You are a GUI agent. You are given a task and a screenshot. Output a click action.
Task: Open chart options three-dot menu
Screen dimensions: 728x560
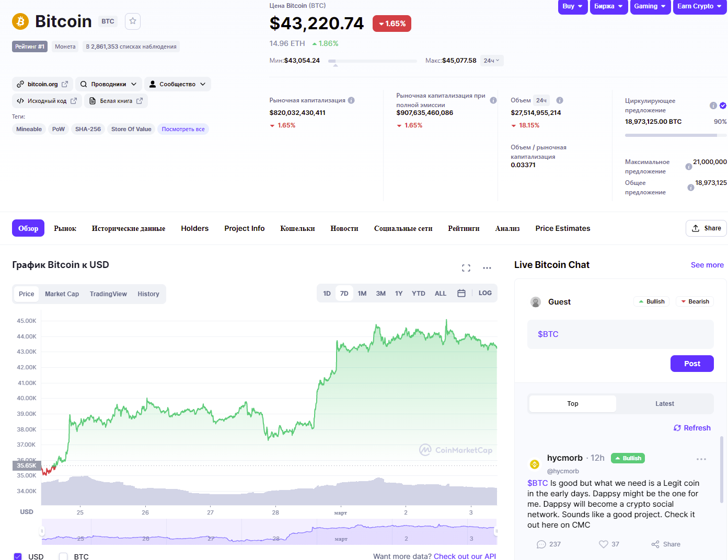point(487,268)
